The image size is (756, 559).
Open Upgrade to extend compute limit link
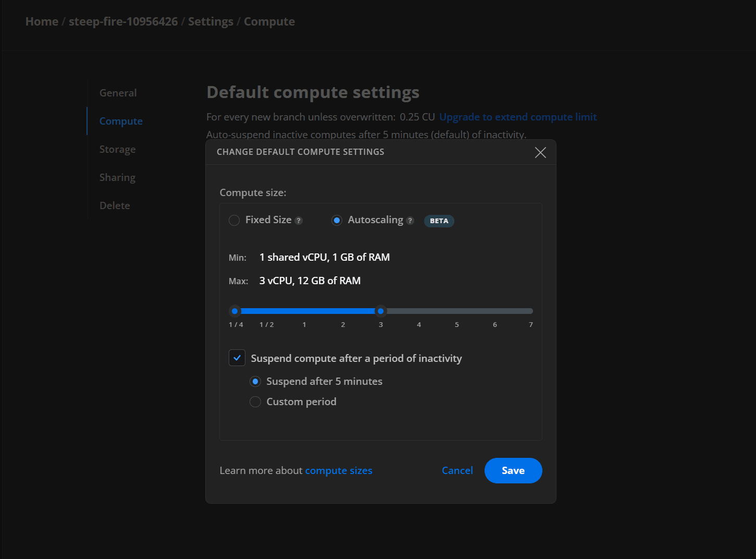[518, 117]
